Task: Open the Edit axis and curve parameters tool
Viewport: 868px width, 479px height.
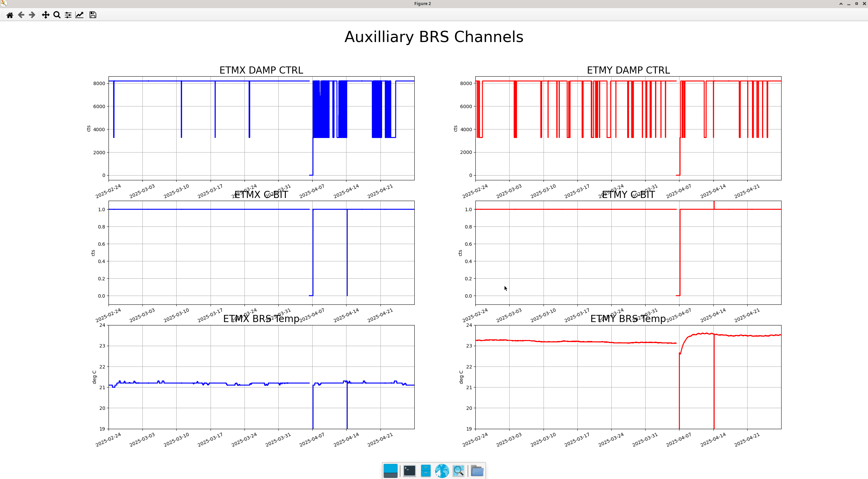Action: pyautogui.click(x=79, y=15)
